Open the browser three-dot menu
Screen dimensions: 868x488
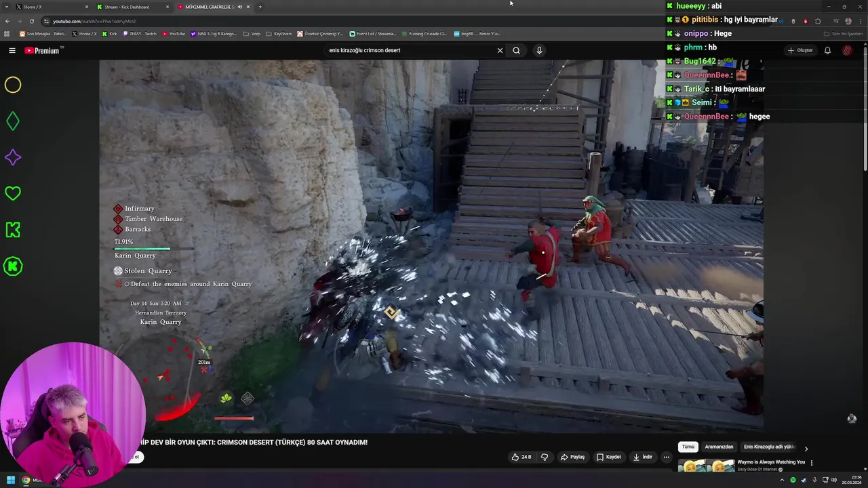pyautogui.click(x=861, y=21)
